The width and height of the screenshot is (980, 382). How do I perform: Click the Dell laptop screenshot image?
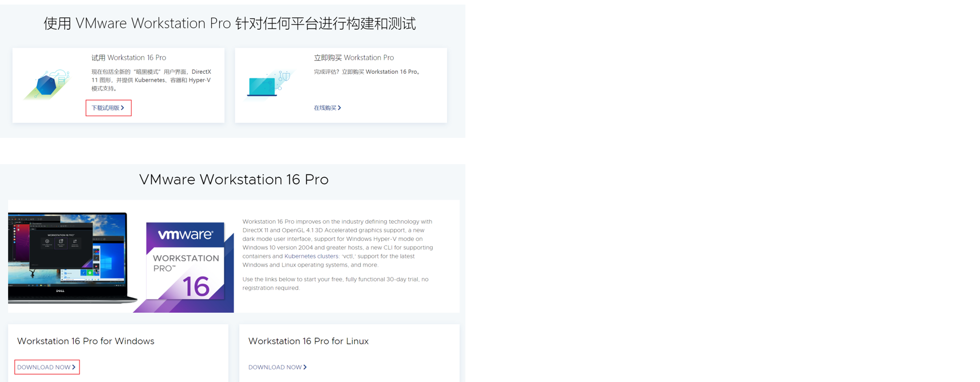72,257
